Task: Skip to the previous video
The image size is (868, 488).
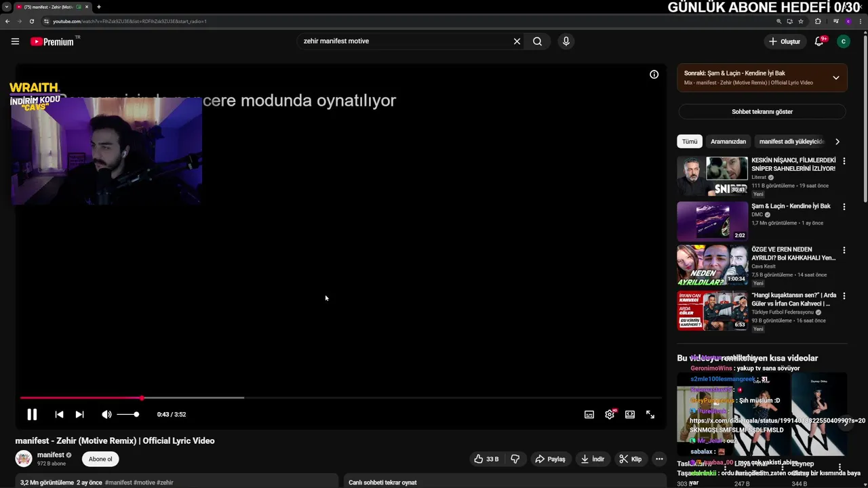Action: [59, 415]
